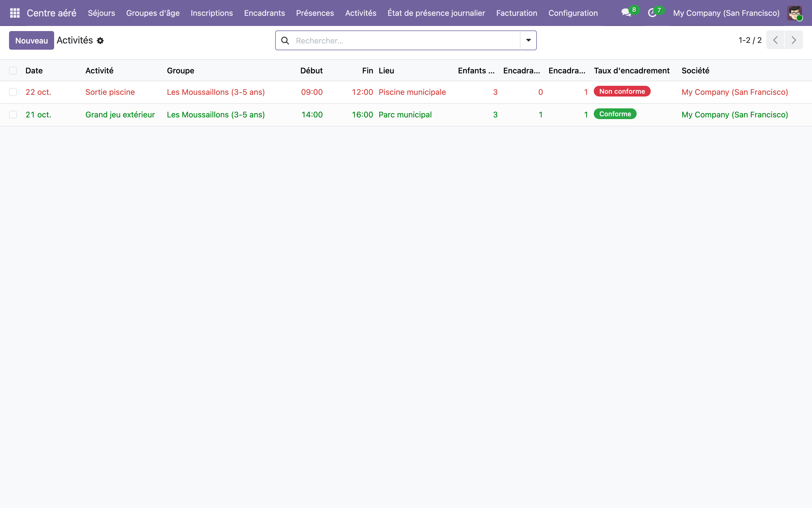Viewport: 812px width, 508px height.
Task: Click the 1-2 / 2 pager counter
Action: tap(750, 40)
